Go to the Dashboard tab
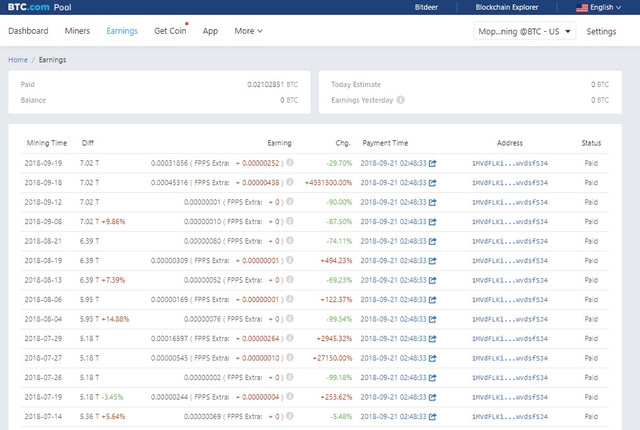640x430 pixels. [x=28, y=31]
